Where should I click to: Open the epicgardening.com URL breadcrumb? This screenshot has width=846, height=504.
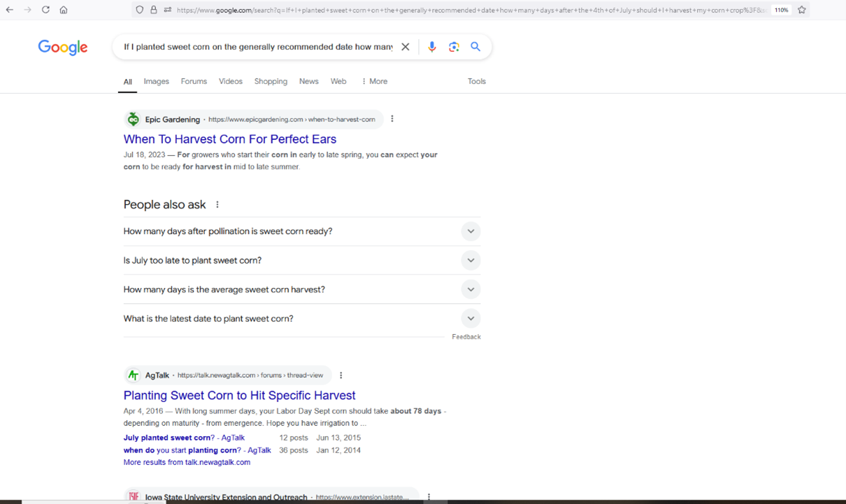click(292, 120)
